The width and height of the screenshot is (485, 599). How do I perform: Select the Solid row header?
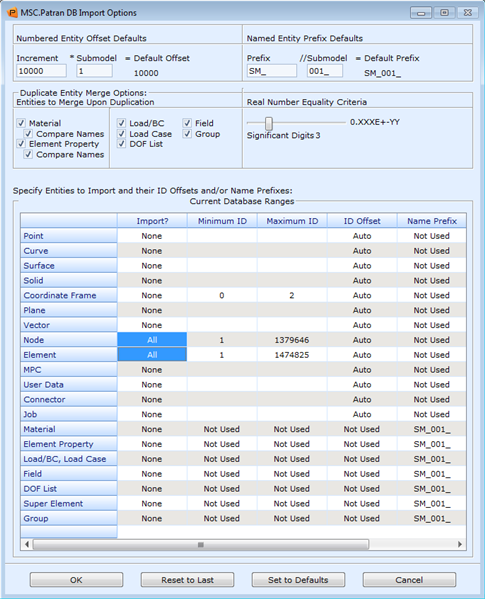(x=69, y=280)
